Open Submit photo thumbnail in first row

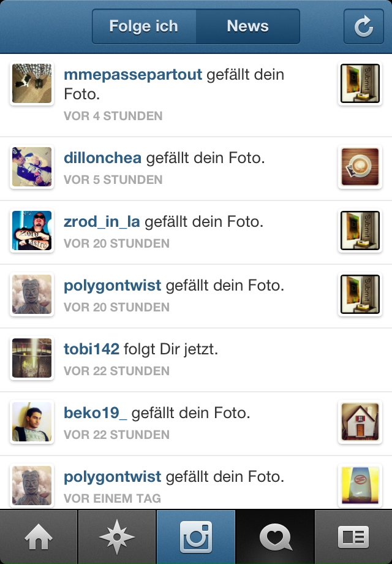pyautogui.click(x=360, y=83)
